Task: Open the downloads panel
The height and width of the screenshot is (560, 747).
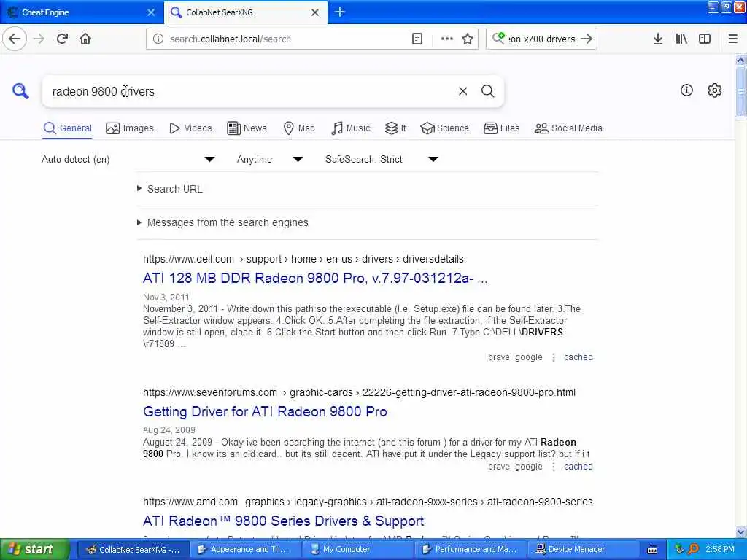Action: pos(657,39)
